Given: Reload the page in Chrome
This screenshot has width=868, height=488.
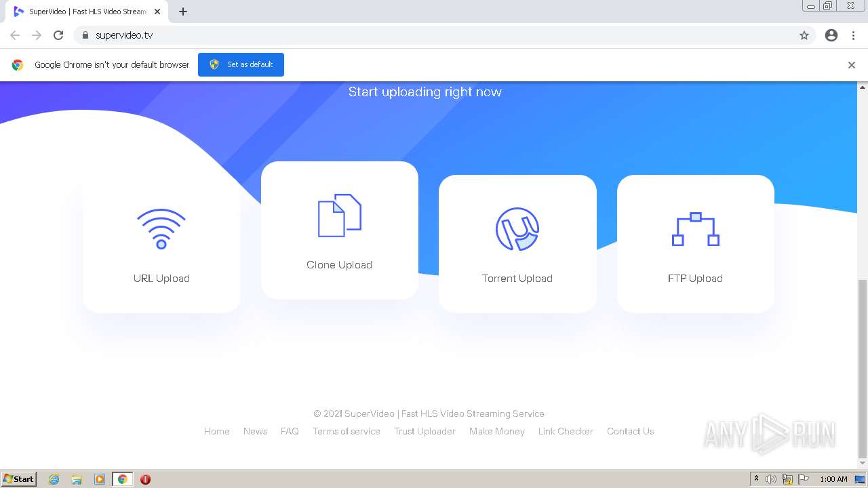Looking at the screenshot, I should click(58, 35).
